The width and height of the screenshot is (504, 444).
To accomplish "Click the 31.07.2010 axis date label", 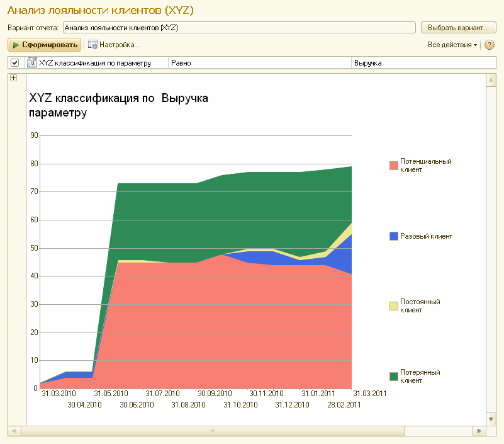I will click(162, 394).
